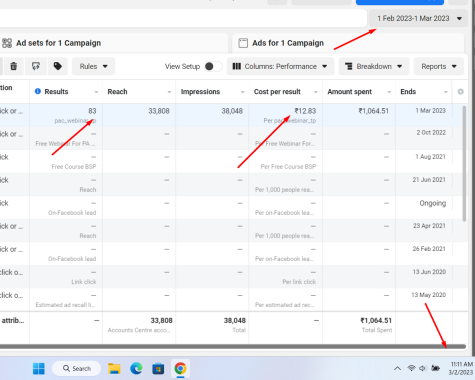Click the A/B test flask icon
The image size is (475, 380).
point(36,66)
